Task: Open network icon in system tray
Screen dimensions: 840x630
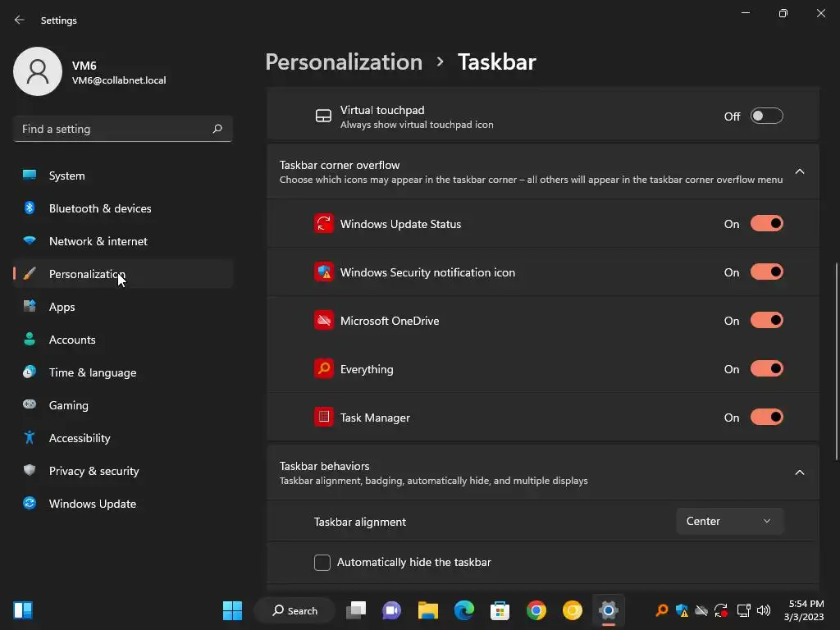Action: point(743,610)
